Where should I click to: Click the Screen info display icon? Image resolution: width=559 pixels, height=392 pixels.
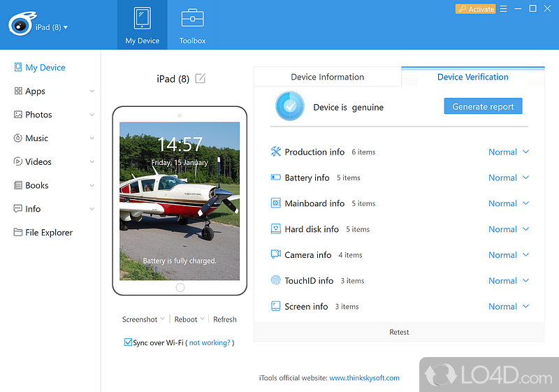(275, 306)
